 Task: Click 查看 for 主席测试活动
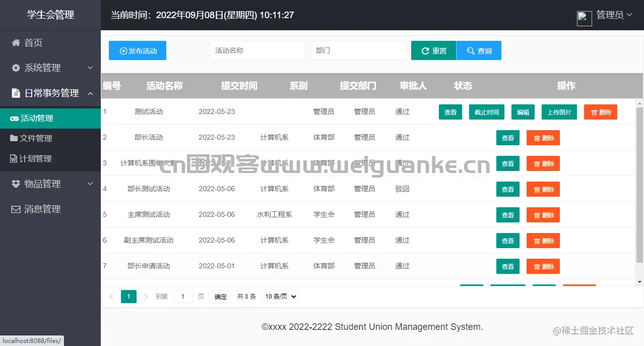(x=508, y=215)
